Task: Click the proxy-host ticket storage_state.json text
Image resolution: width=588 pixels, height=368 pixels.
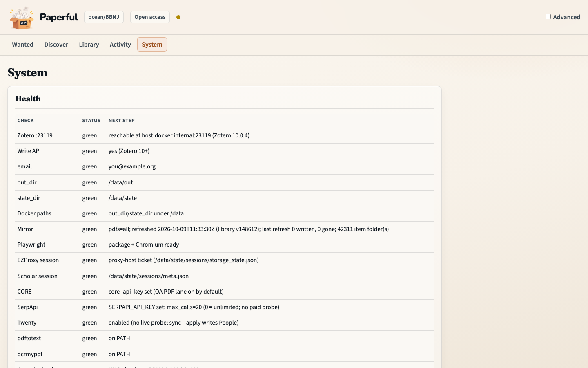Action: click(x=184, y=260)
